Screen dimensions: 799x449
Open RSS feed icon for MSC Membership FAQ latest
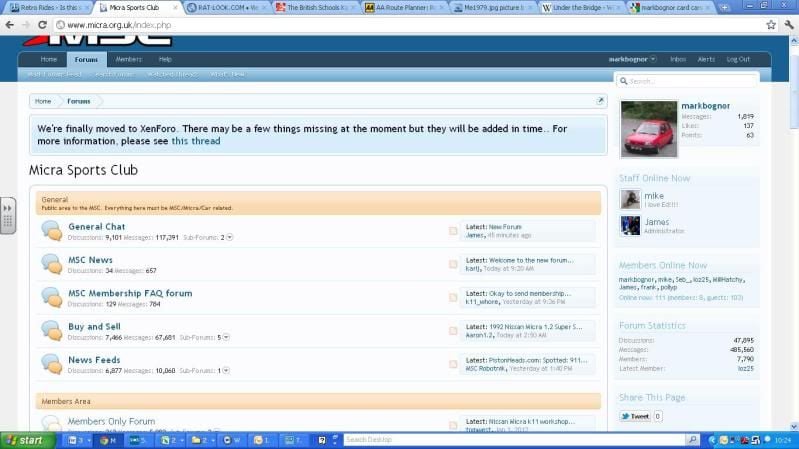pos(453,298)
